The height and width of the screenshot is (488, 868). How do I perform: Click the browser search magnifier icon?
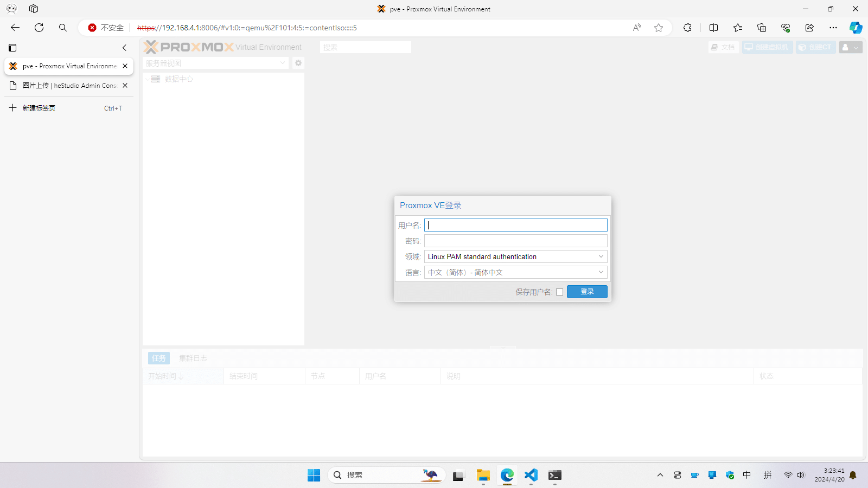coord(63,28)
